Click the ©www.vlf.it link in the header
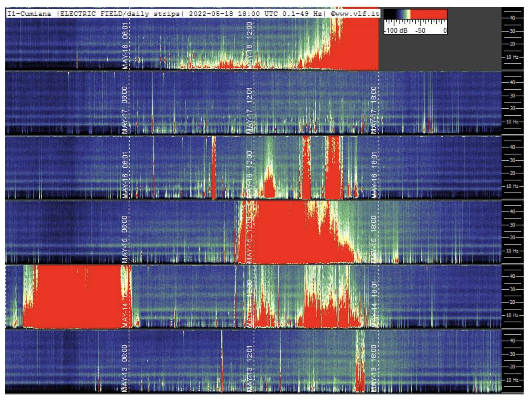 (x=355, y=14)
